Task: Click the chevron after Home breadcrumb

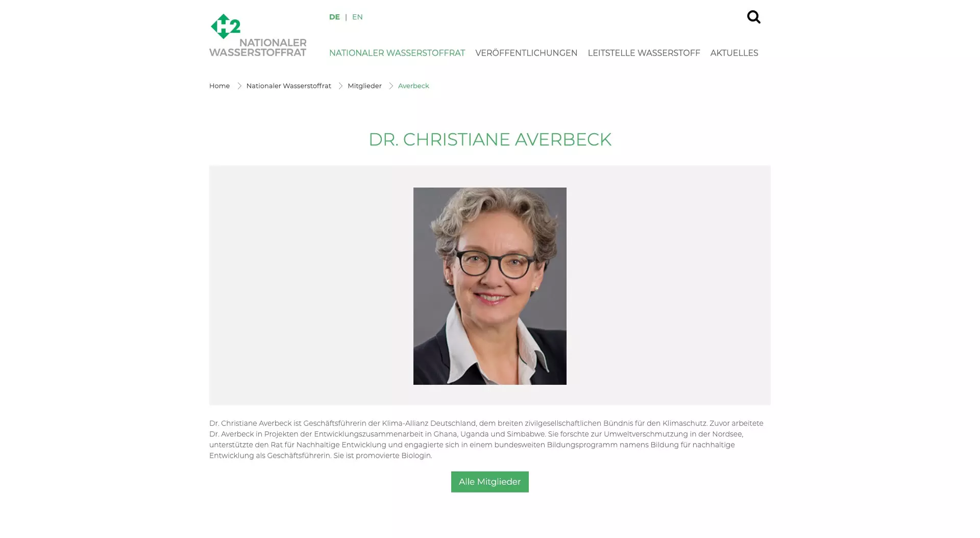Action: pyautogui.click(x=238, y=86)
